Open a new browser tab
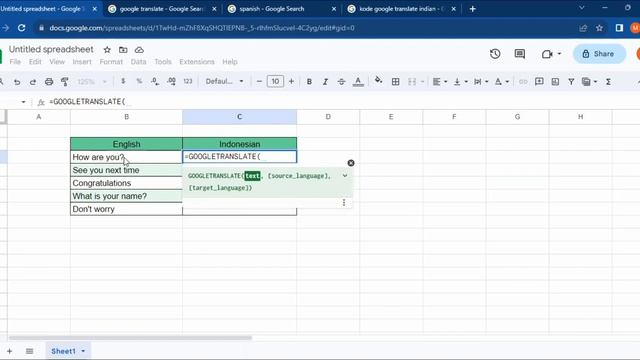640x360 pixels. click(473, 9)
